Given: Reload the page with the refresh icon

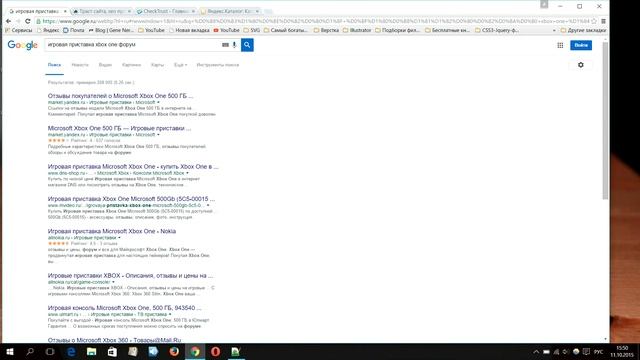Looking at the screenshot, I should pos(27,21).
